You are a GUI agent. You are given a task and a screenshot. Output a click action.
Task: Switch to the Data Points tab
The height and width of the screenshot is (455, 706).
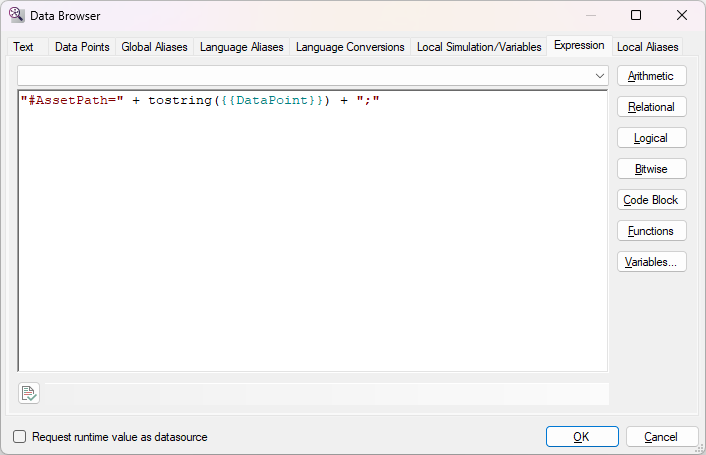pos(82,47)
